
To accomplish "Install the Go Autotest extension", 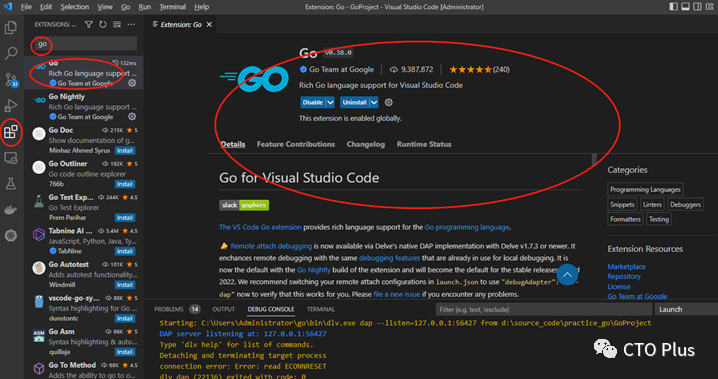I will click(125, 285).
